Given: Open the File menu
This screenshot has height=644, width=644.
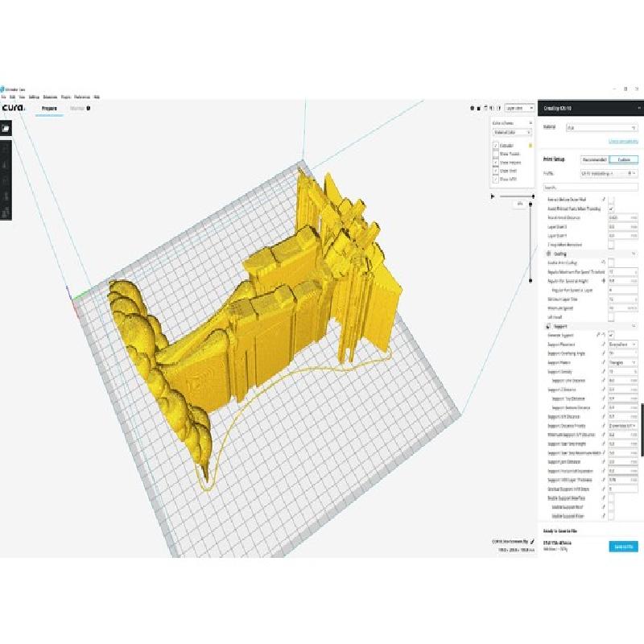Looking at the screenshot, I should [4, 97].
